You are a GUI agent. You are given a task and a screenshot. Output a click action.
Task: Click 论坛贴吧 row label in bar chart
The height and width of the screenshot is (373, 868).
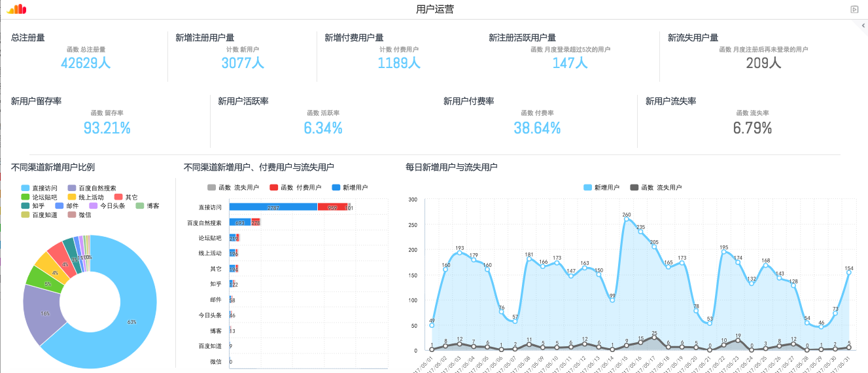pyautogui.click(x=210, y=238)
